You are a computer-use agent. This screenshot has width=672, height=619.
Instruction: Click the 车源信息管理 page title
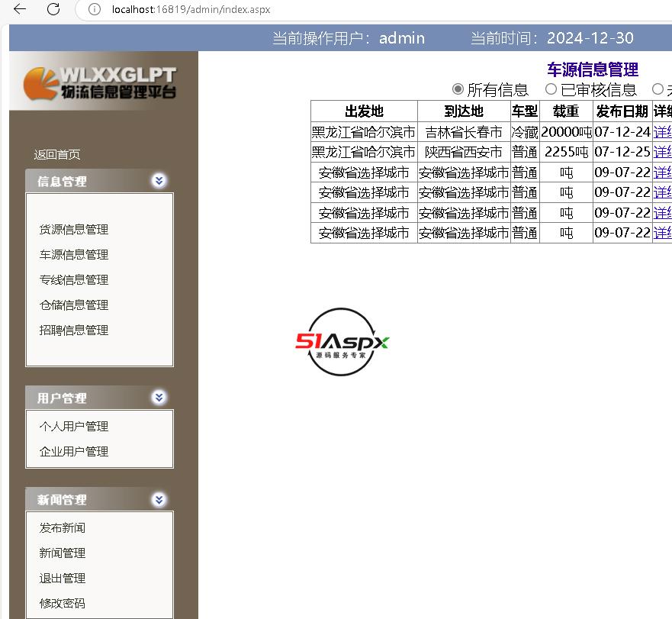point(593,69)
